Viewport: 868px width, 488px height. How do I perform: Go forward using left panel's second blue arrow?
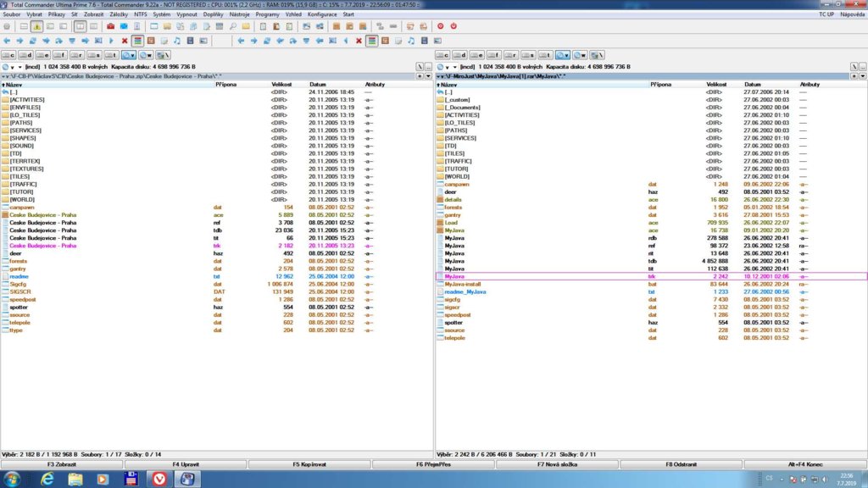[20, 41]
